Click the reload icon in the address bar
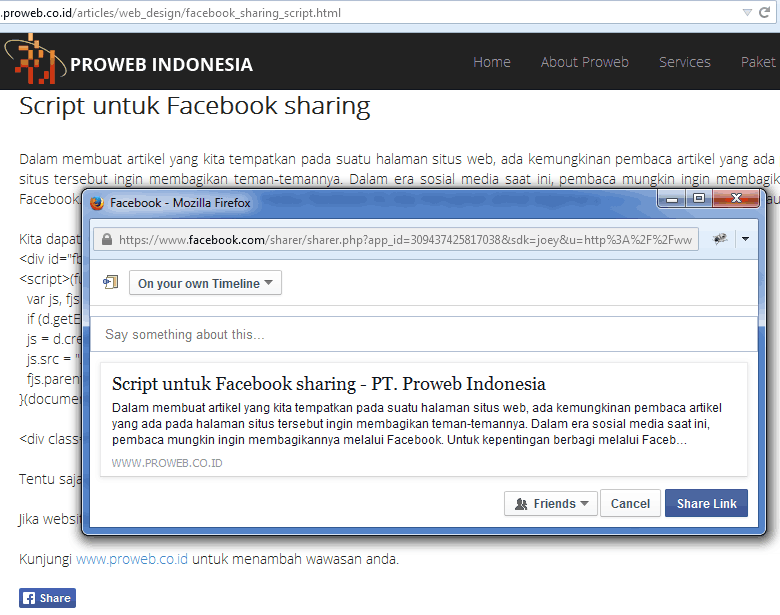The image size is (780, 615). click(765, 12)
